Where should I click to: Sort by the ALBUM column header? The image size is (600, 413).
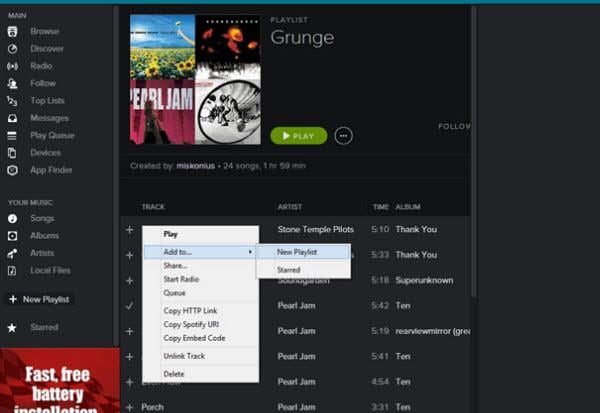[x=408, y=207]
